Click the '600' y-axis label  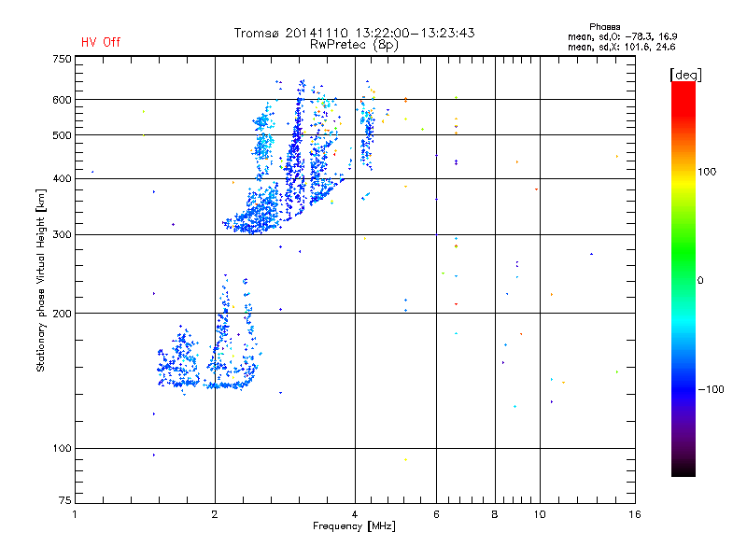(x=62, y=100)
